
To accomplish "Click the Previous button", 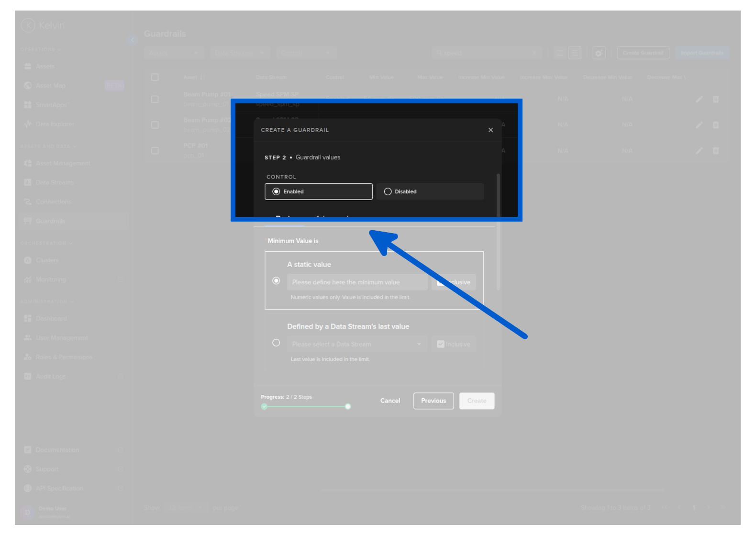I will (434, 401).
